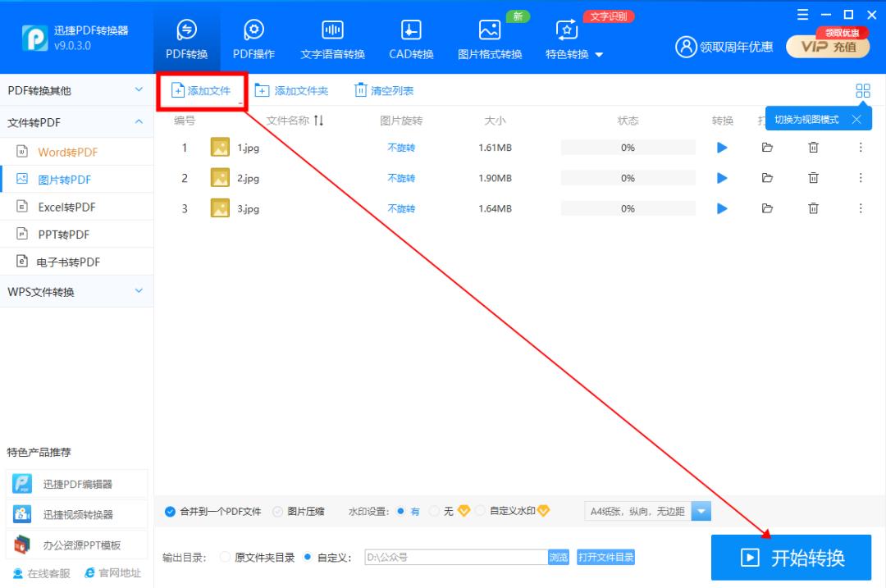
Task: Open 图片格式转换 with the new badge
Action: point(489,34)
